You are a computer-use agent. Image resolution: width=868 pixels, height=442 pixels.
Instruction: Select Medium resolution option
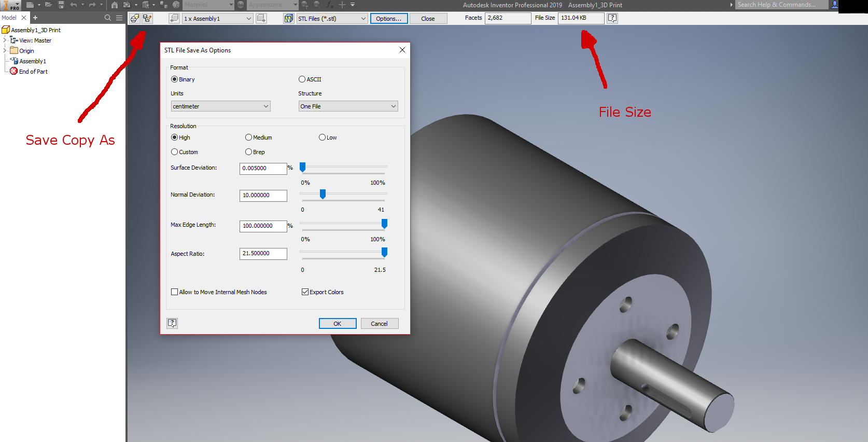tap(248, 137)
